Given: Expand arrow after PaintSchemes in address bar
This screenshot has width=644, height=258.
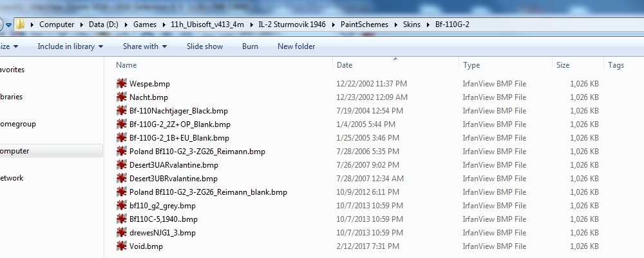Looking at the screenshot, I should (396, 25).
